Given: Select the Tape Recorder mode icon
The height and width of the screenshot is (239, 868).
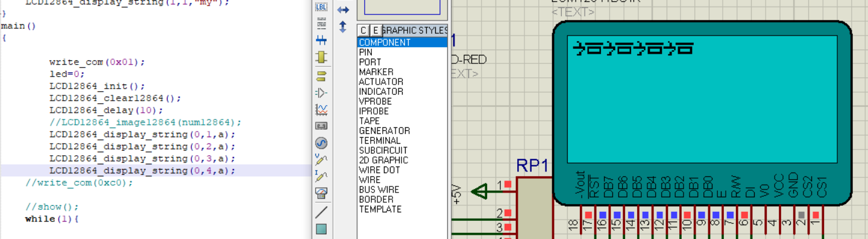Looking at the screenshot, I should (x=321, y=126).
